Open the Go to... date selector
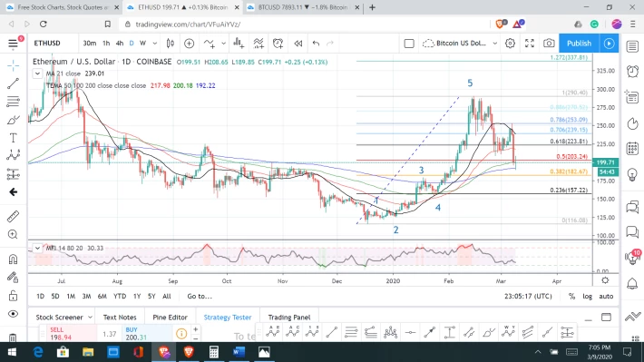644x362 pixels. 200,297
